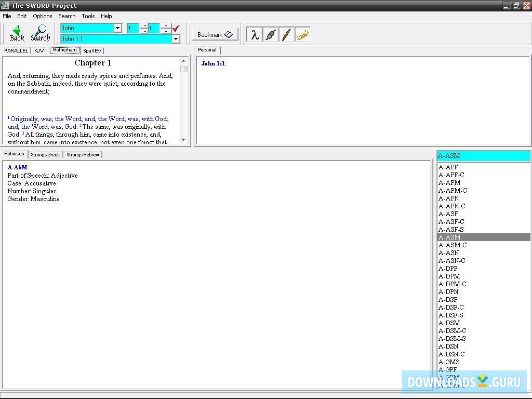Viewport: 532px width, 399px height.
Task: Switch to the KJV tab
Action: tap(39, 50)
